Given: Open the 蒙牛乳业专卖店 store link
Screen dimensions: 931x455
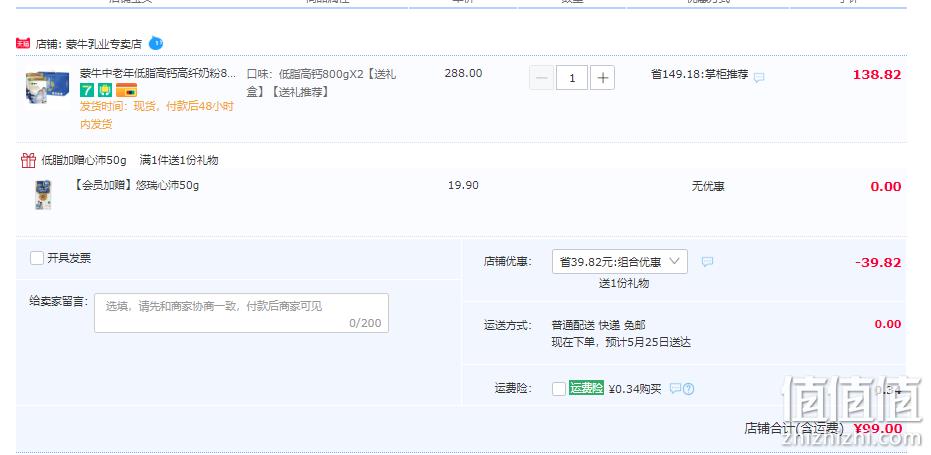Looking at the screenshot, I should pyautogui.click(x=104, y=44).
